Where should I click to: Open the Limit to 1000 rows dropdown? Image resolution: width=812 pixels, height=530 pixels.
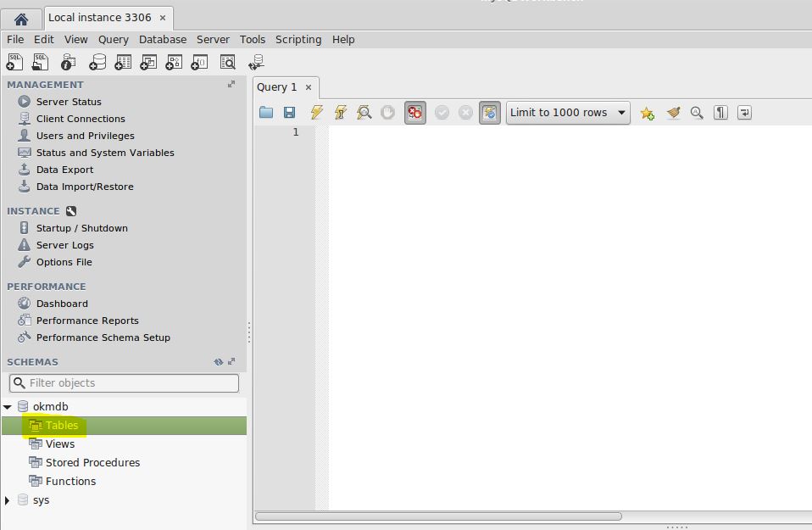tap(567, 112)
